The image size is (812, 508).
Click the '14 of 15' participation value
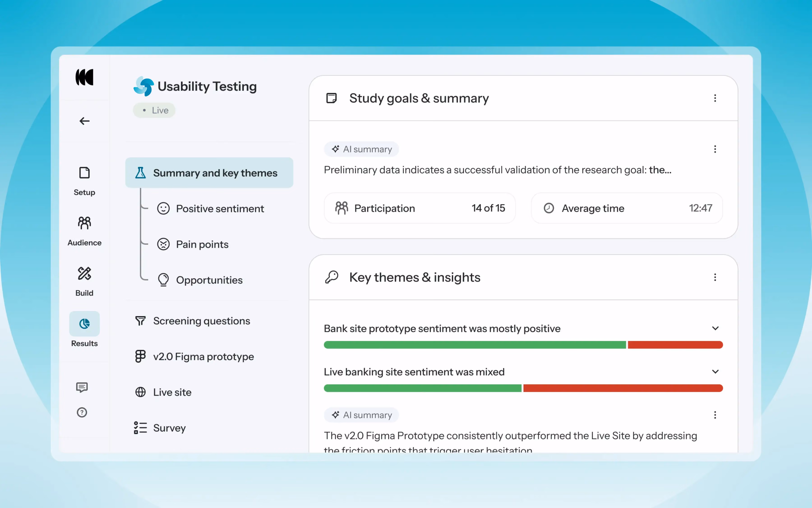tap(488, 208)
